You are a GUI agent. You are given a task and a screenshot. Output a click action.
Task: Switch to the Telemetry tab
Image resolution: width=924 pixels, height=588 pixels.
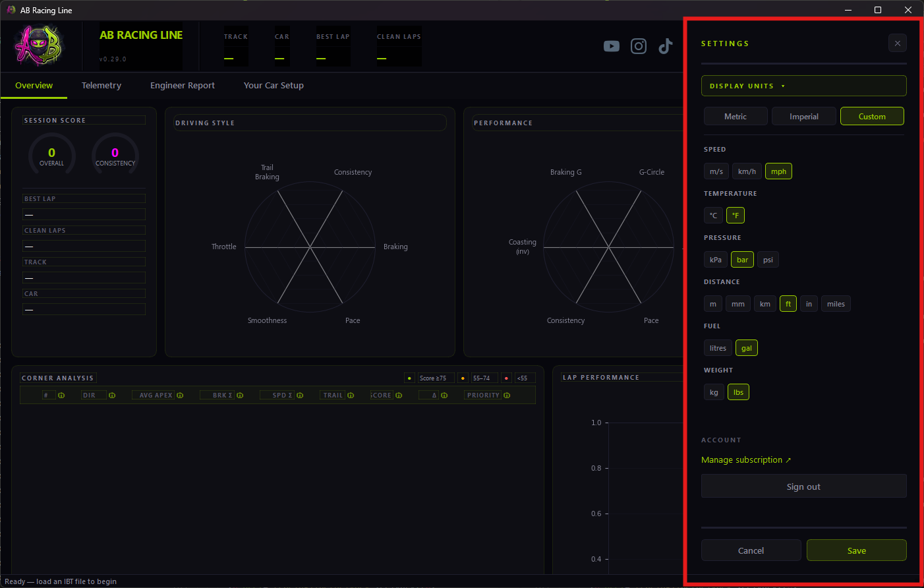click(x=101, y=86)
